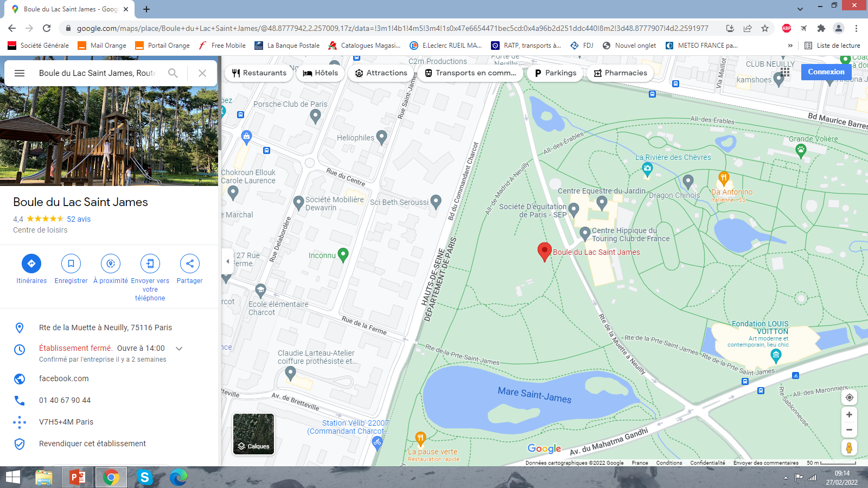Screen dimensions: 868x488
Task: Click Revendiquer cet établissement
Action: pyautogui.click(x=92, y=444)
